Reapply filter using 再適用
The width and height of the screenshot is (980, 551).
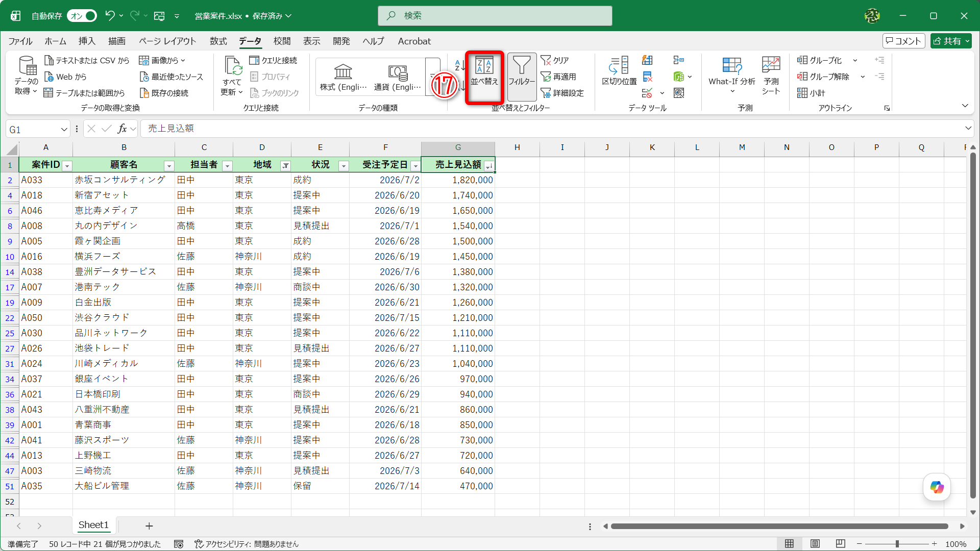click(558, 77)
